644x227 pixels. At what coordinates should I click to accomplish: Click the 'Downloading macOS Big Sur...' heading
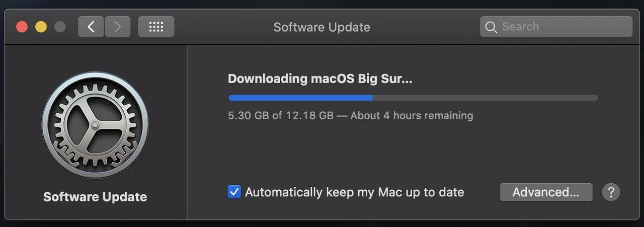pos(320,79)
